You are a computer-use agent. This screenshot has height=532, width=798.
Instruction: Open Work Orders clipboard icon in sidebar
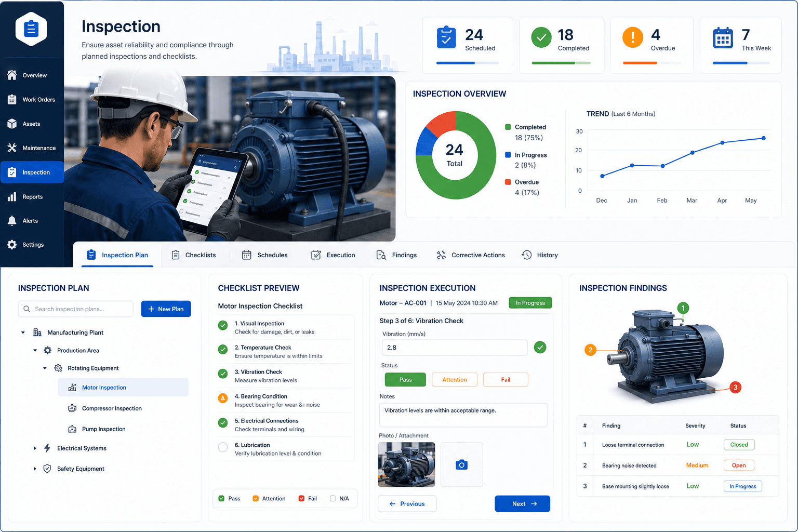(12, 99)
